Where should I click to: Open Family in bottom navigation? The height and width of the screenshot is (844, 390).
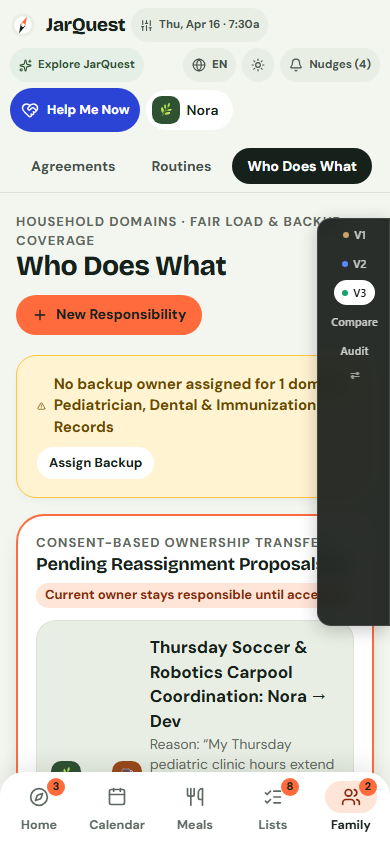click(351, 807)
